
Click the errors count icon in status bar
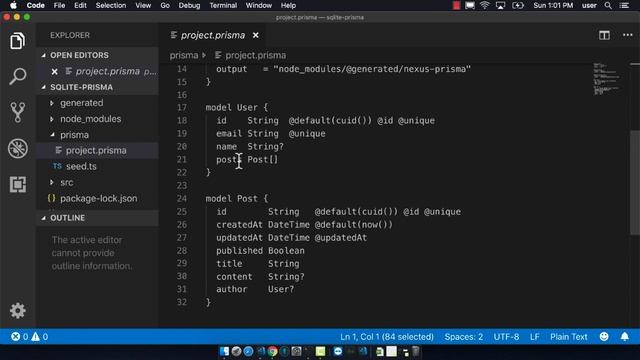[x=16, y=337]
